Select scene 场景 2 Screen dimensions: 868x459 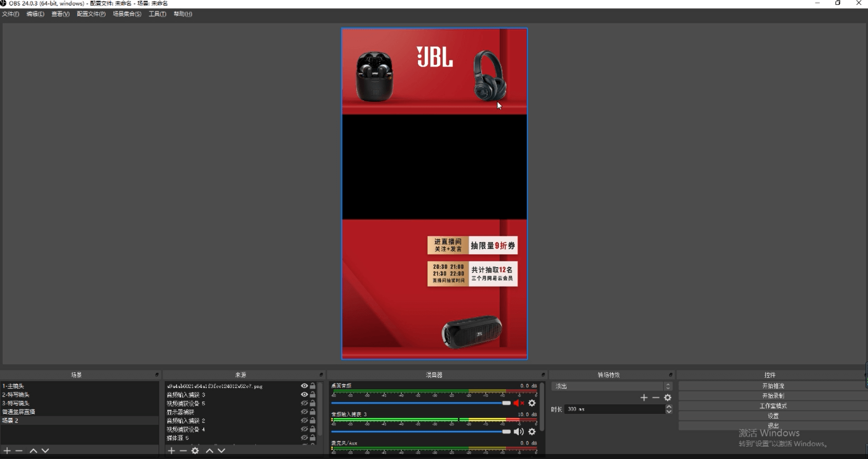pos(79,420)
